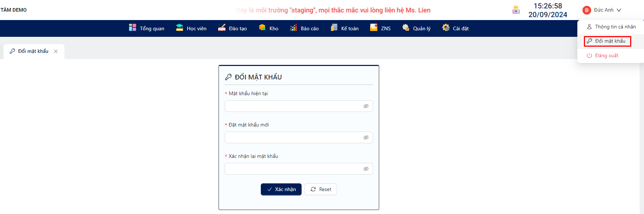Click the Báo cáo chart icon
Image resolution: width=644 pixels, height=214 pixels.
pos(294,28)
